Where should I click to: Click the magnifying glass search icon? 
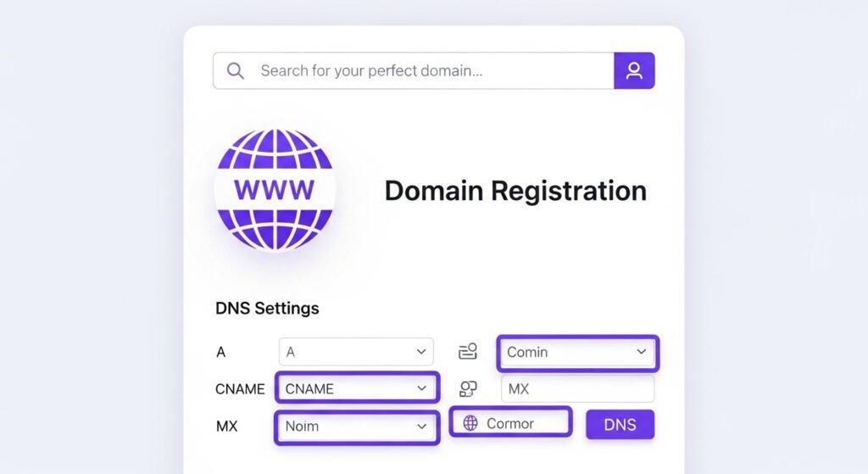[236, 71]
